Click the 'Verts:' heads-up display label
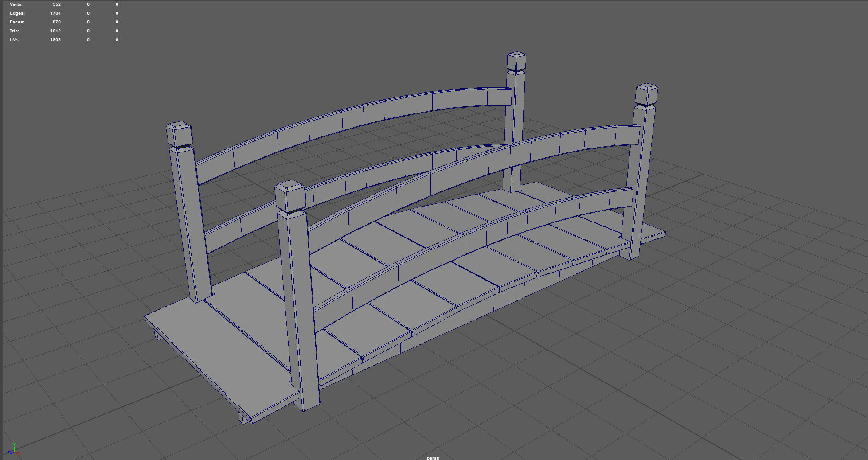This screenshot has height=460, width=868. 16,4
